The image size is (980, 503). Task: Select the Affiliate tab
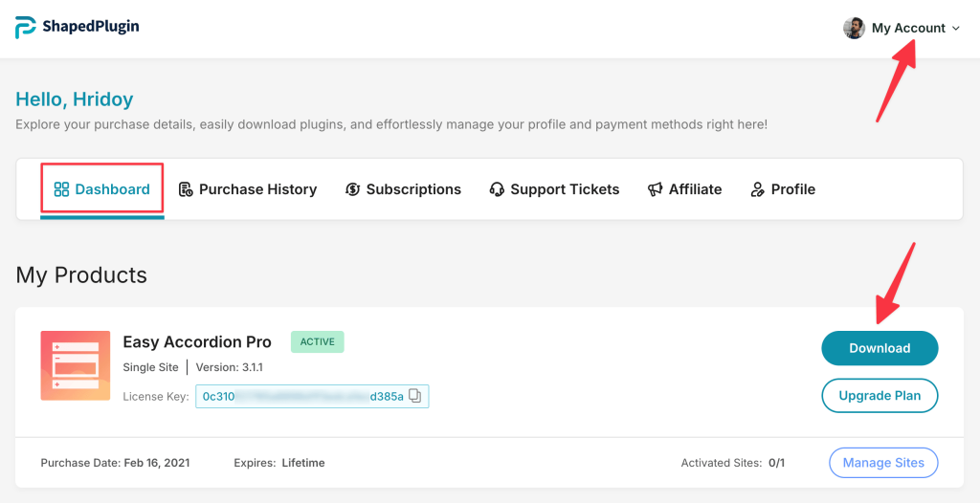[x=684, y=189]
